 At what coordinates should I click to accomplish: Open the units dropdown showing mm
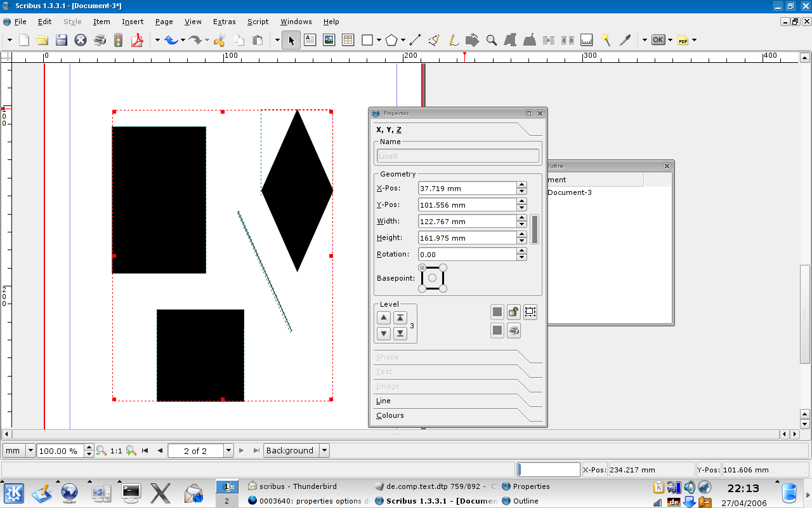[x=30, y=451]
